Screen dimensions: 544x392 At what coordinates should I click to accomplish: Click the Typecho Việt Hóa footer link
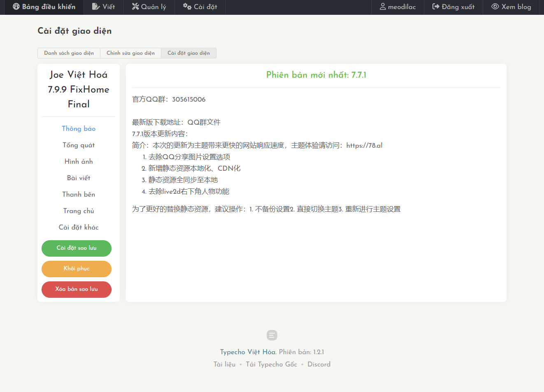click(x=248, y=352)
